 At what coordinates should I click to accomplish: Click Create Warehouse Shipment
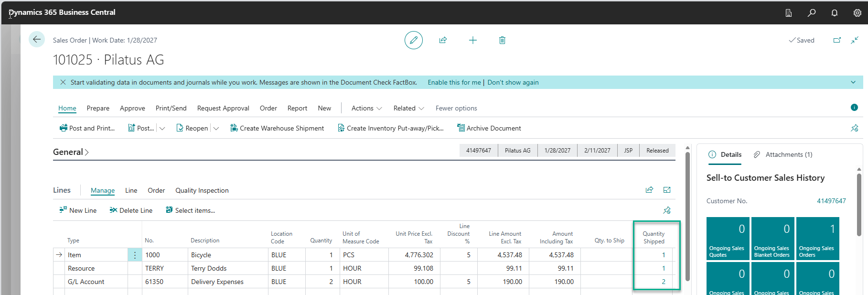277,128
